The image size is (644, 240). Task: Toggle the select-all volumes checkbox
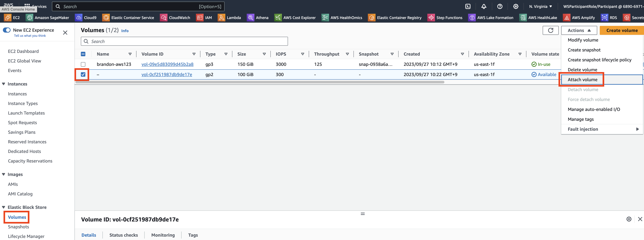pyautogui.click(x=83, y=54)
